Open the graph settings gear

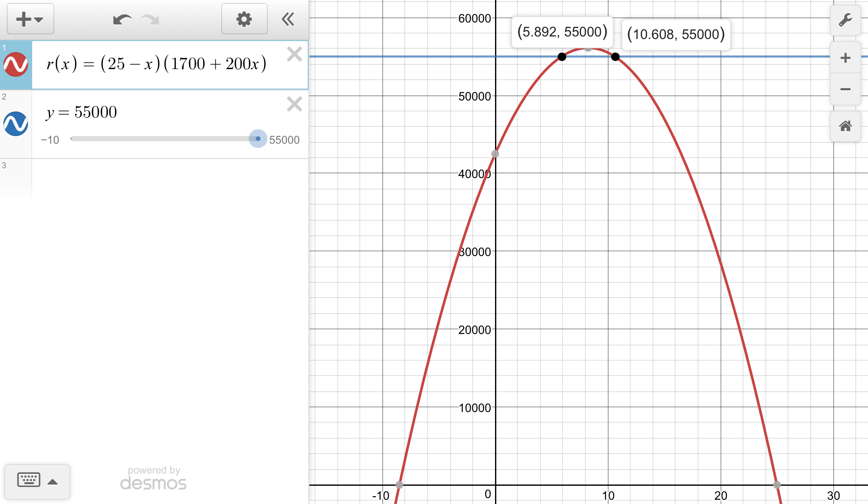tap(244, 19)
